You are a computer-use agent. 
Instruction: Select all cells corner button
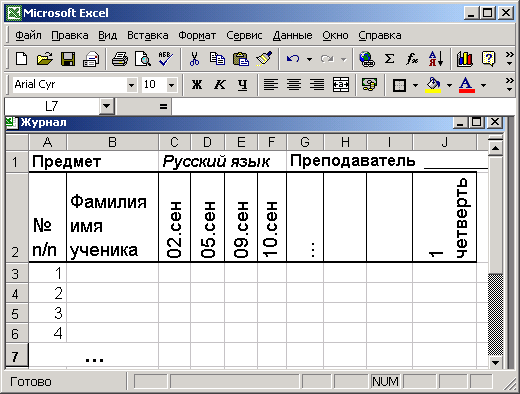coord(17,142)
